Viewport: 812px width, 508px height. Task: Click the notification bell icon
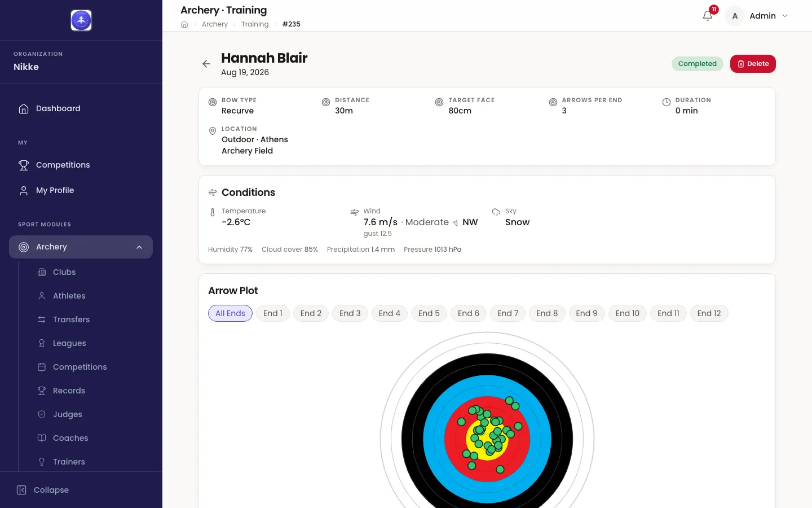(708, 16)
